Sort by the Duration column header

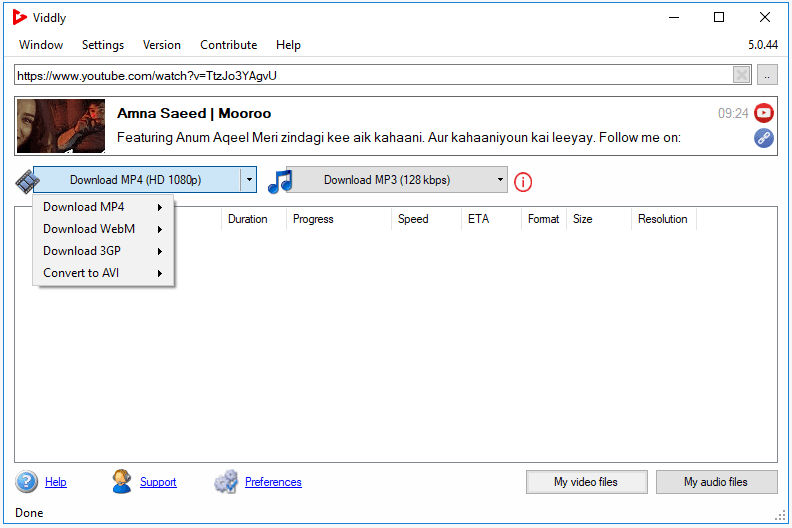pos(254,219)
